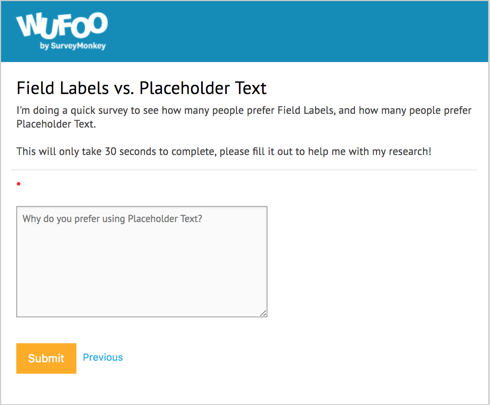This screenshot has height=405, width=490.
Task: Click the word 'Text' in the form title
Action: coord(251,88)
